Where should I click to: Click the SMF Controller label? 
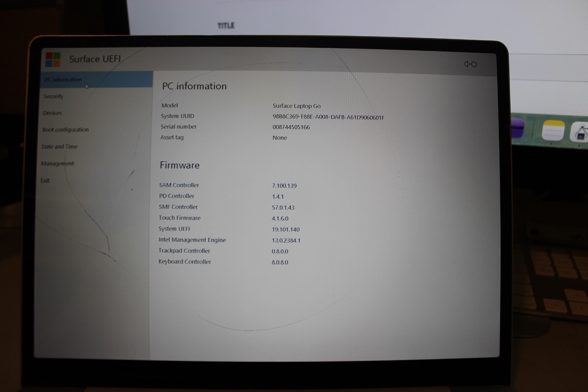point(178,207)
